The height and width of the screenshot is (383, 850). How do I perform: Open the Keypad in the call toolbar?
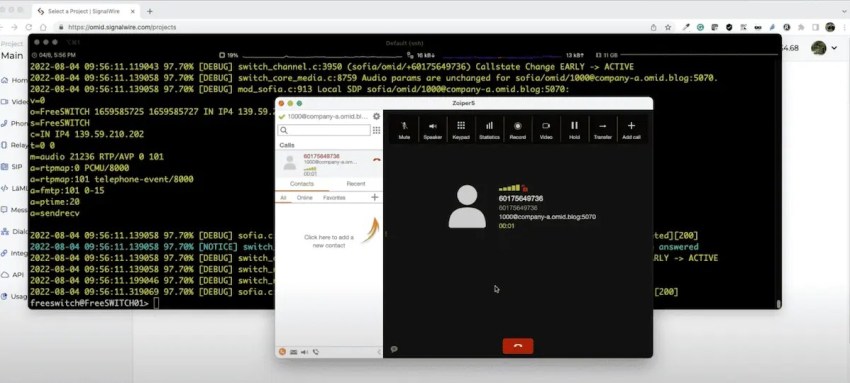click(x=461, y=130)
